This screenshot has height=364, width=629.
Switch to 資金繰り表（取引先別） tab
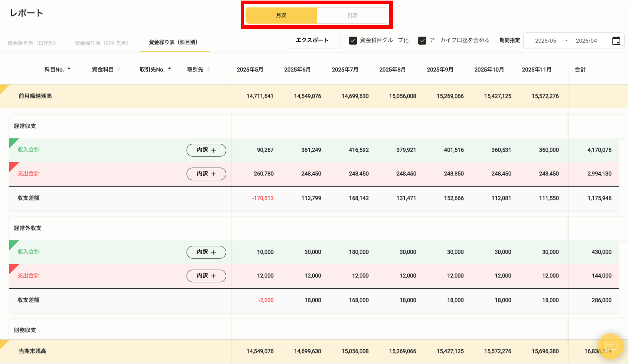(x=101, y=43)
